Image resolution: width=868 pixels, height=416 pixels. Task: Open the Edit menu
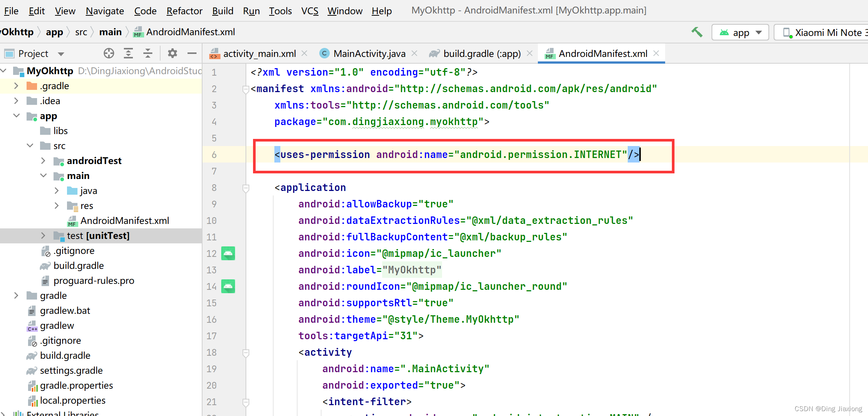(37, 11)
